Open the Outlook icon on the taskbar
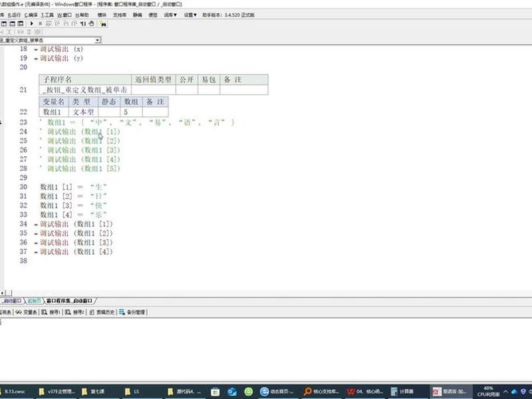 point(231,392)
